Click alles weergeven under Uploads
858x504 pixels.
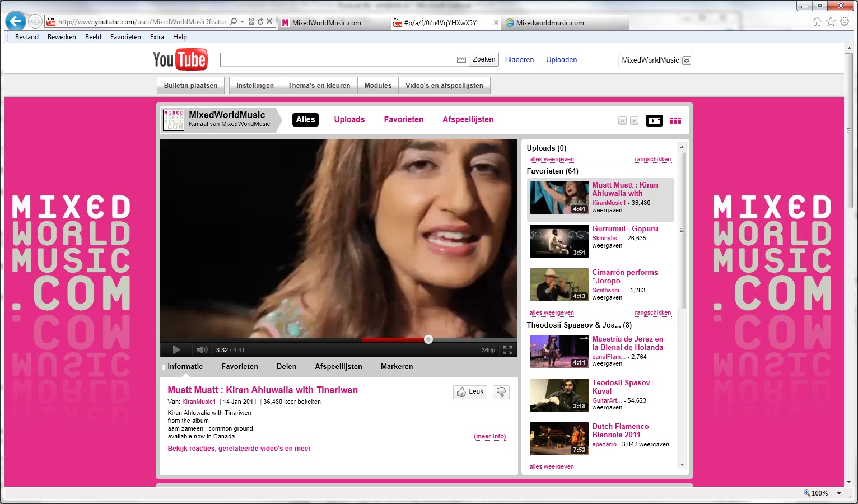pos(552,160)
